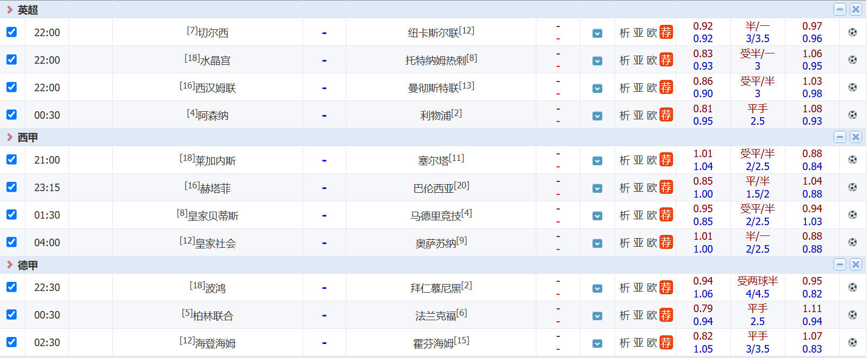
Task: Open the orange 荐 icon for 海登海姆
Action: 666,342
